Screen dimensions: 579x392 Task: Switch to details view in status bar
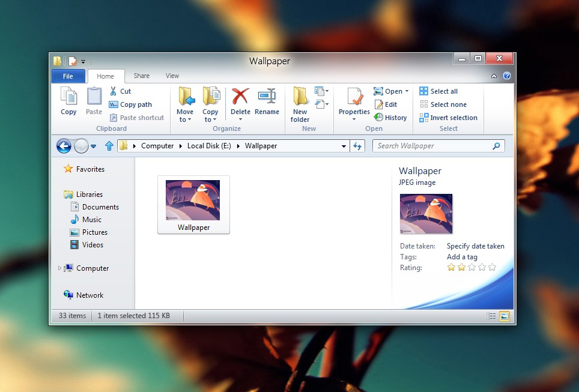pyautogui.click(x=491, y=315)
